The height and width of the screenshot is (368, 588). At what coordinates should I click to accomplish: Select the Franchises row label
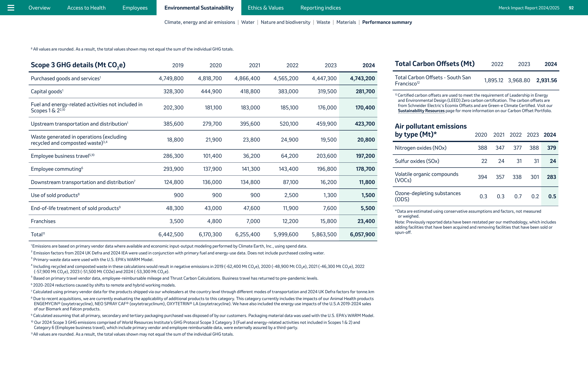[x=43, y=221]
